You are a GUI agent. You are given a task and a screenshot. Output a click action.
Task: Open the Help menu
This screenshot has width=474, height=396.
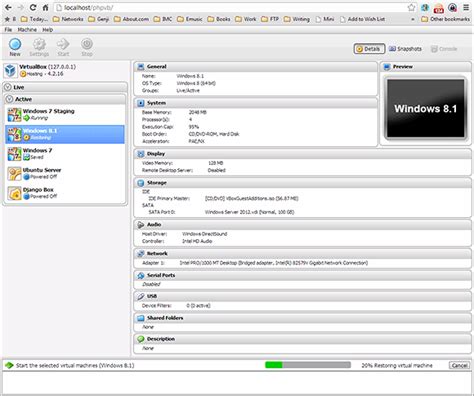click(48, 30)
